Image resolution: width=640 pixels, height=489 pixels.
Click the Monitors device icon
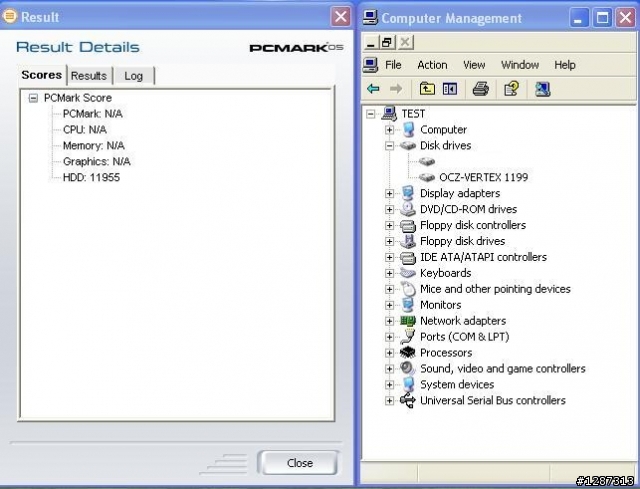click(408, 305)
